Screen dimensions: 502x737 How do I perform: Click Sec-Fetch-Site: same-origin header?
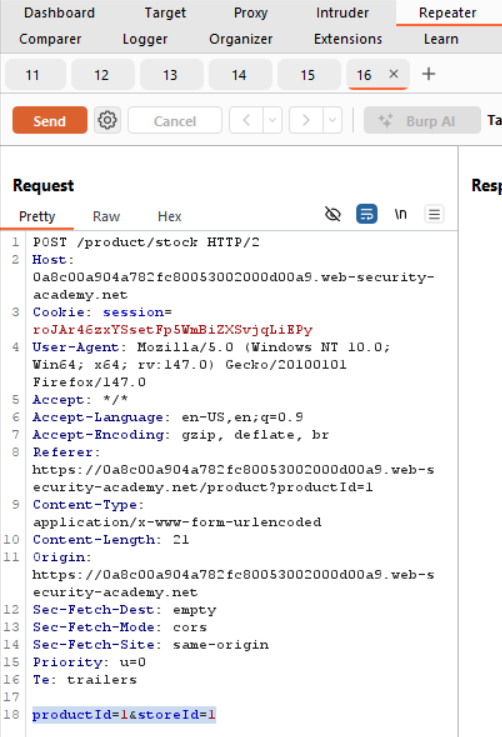[x=150, y=644]
